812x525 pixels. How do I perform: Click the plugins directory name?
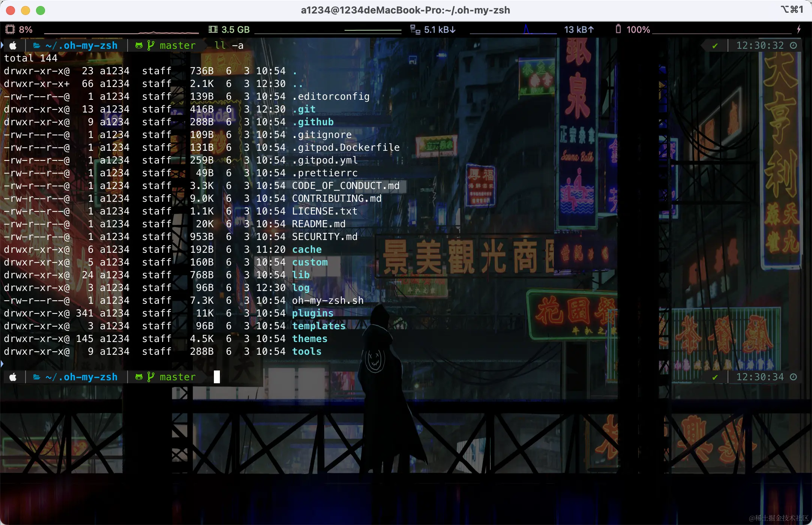pyautogui.click(x=313, y=313)
